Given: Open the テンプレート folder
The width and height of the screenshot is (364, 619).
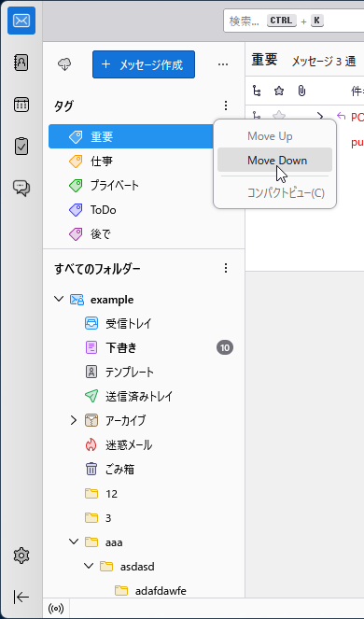Looking at the screenshot, I should [x=144, y=372].
